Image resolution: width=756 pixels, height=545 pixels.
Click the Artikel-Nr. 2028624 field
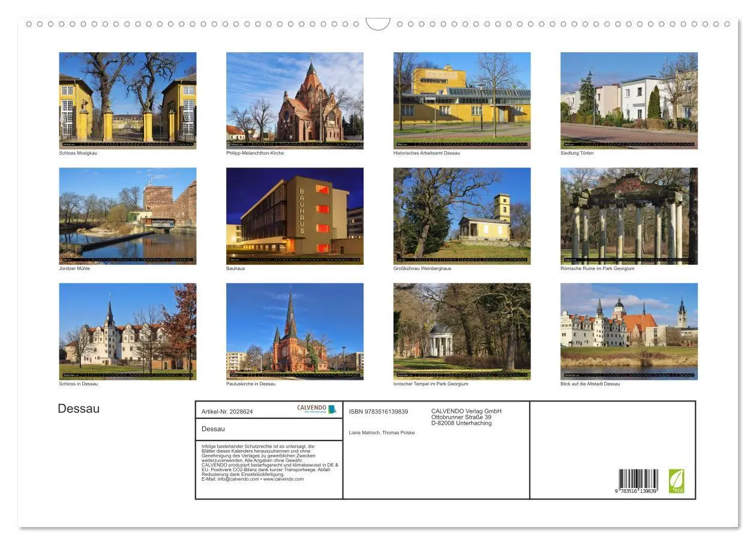[x=227, y=411]
